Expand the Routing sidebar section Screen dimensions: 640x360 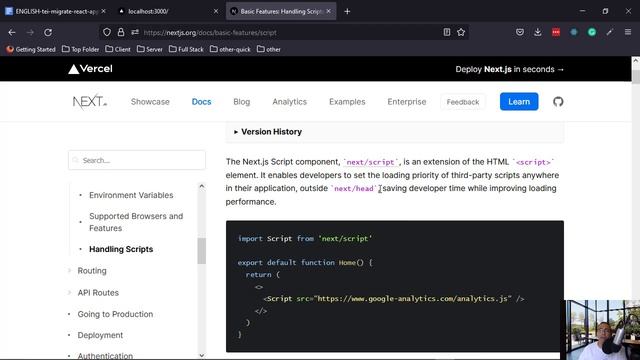(92, 271)
